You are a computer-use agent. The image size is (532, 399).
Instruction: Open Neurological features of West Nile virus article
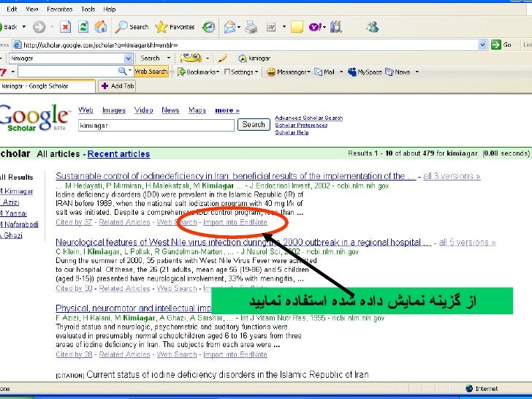coord(243,243)
